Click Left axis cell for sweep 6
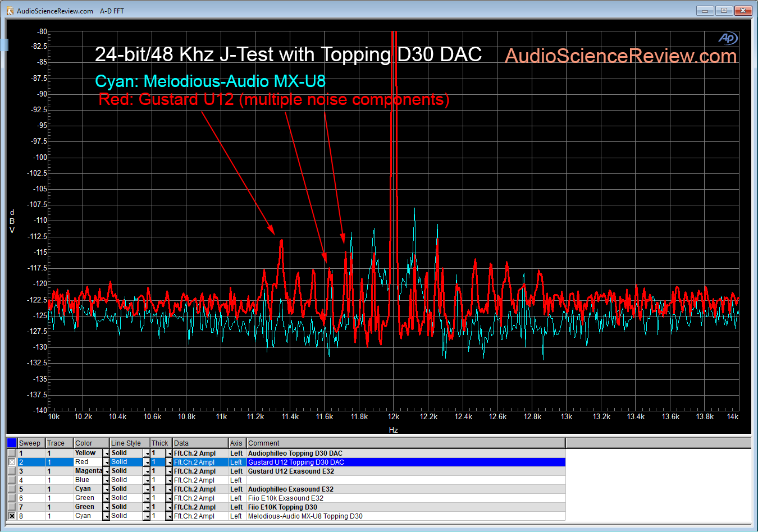This screenshot has height=532, width=758. click(238, 498)
